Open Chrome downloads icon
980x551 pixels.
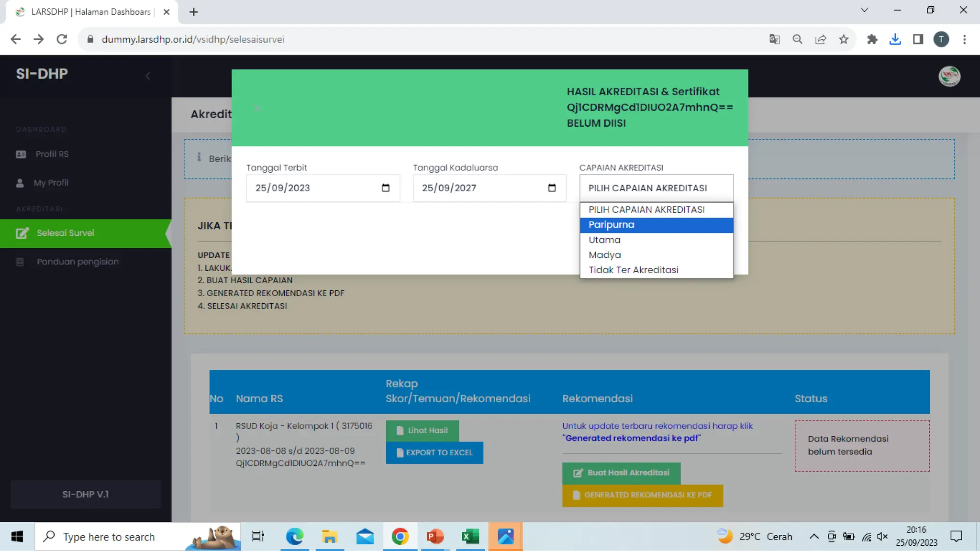click(x=895, y=39)
